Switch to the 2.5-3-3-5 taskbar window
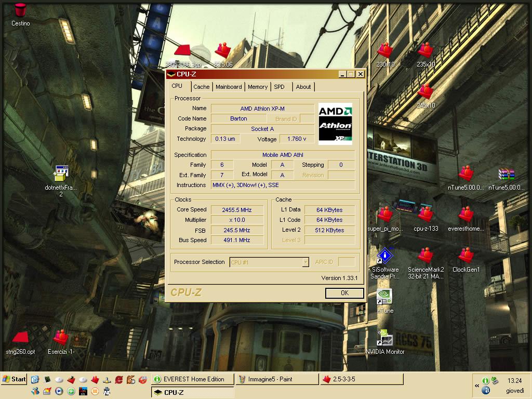The width and height of the screenshot is (532, 399). click(362, 379)
